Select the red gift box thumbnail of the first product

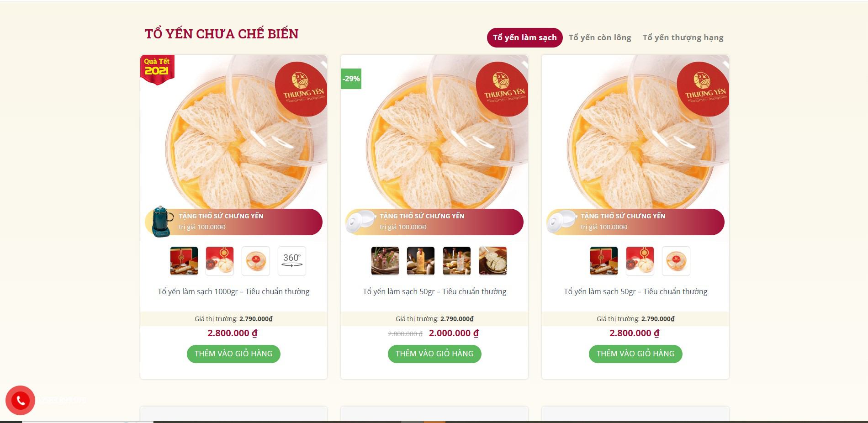click(184, 261)
